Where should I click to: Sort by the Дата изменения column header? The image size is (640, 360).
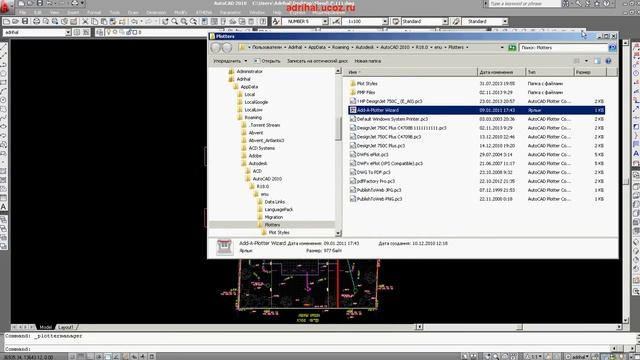(501, 72)
